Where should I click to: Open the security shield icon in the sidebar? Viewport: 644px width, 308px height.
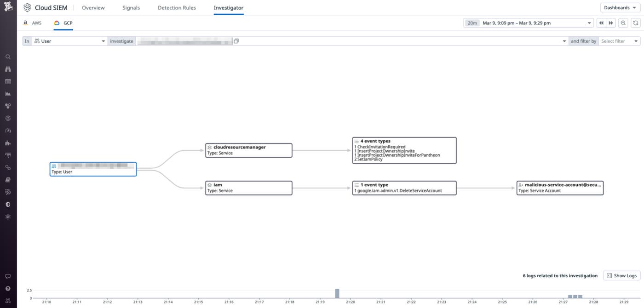pos(8,205)
